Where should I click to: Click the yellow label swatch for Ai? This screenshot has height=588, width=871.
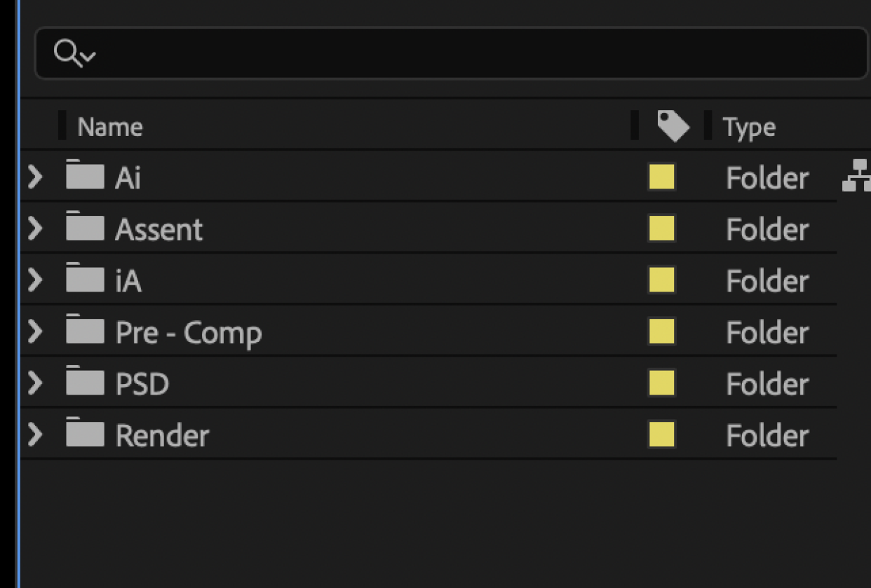[x=661, y=177]
